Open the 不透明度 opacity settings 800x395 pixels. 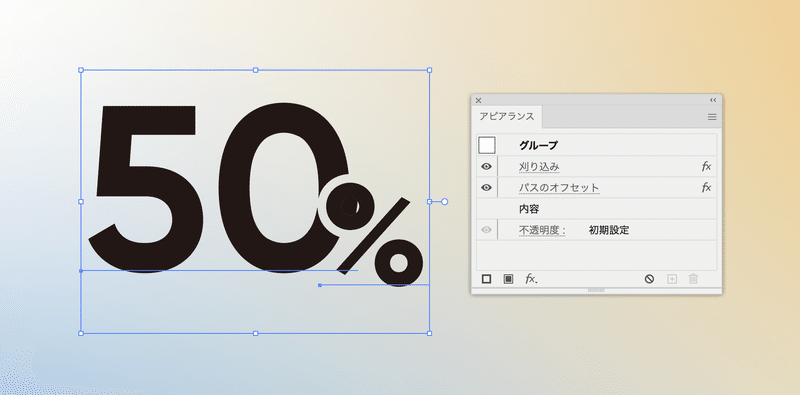click(x=542, y=231)
